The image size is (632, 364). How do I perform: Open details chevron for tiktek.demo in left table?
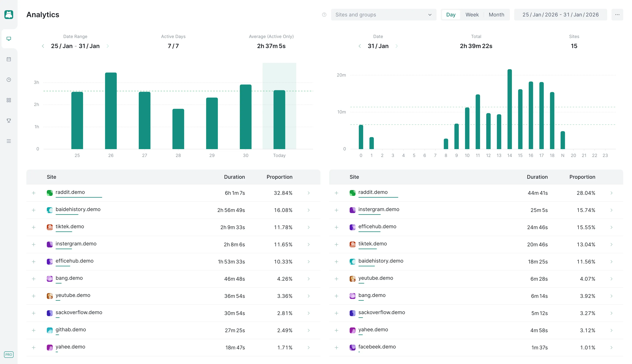point(309,227)
